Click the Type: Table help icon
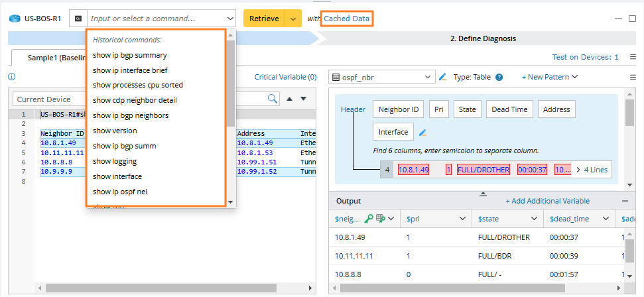 point(499,77)
